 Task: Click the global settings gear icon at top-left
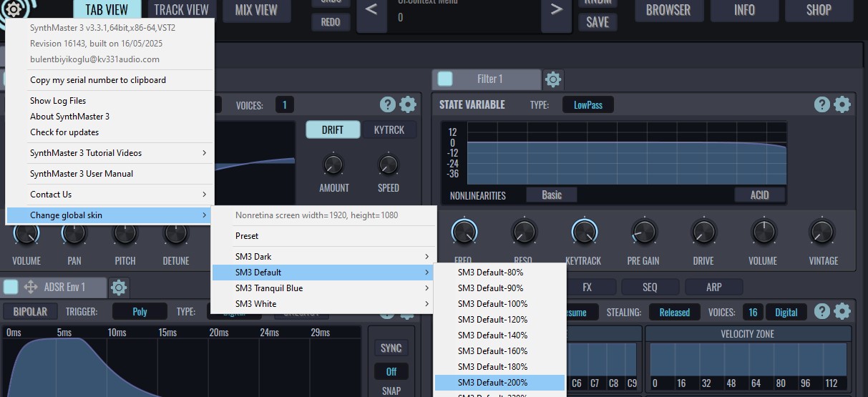(14, 9)
